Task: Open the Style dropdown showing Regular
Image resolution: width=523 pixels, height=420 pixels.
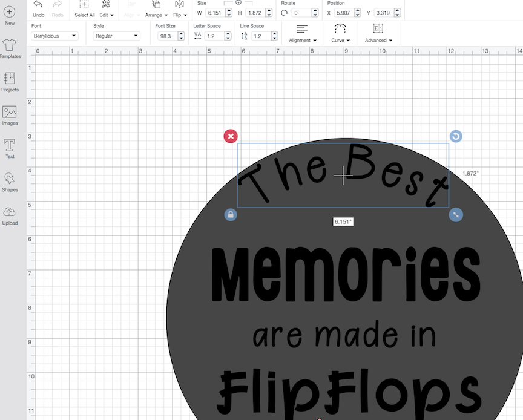Action: pos(116,36)
